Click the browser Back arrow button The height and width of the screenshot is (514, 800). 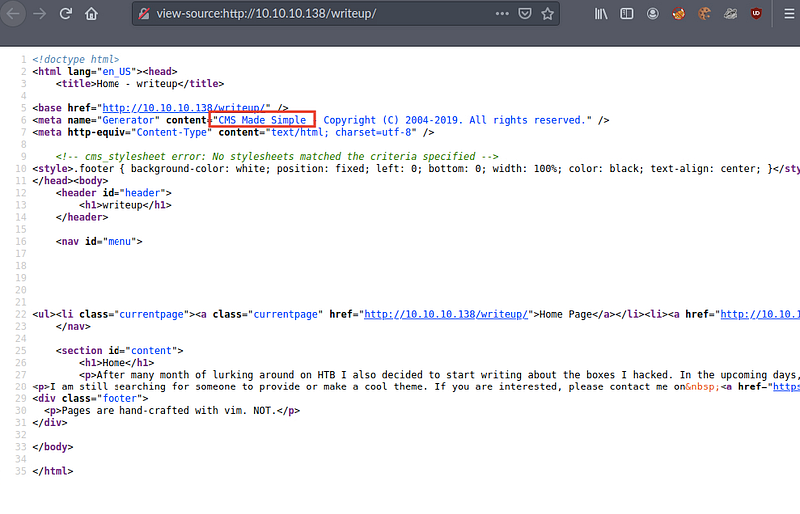coord(14,14)
